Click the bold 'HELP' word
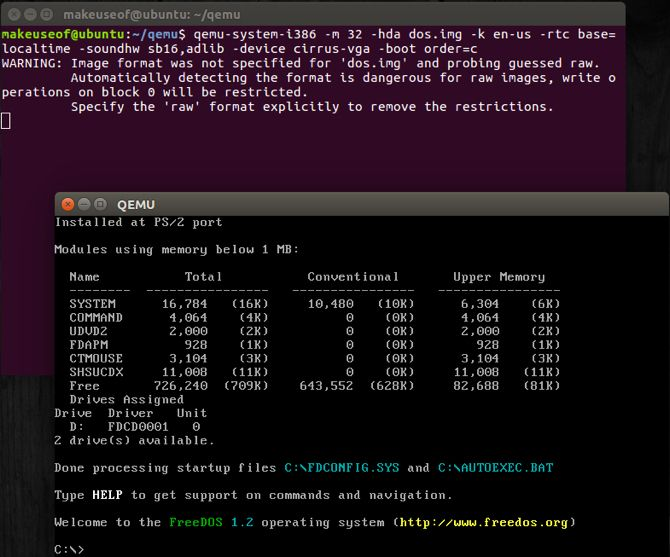This screenshot has width=670, height=557. coord(107,495)
